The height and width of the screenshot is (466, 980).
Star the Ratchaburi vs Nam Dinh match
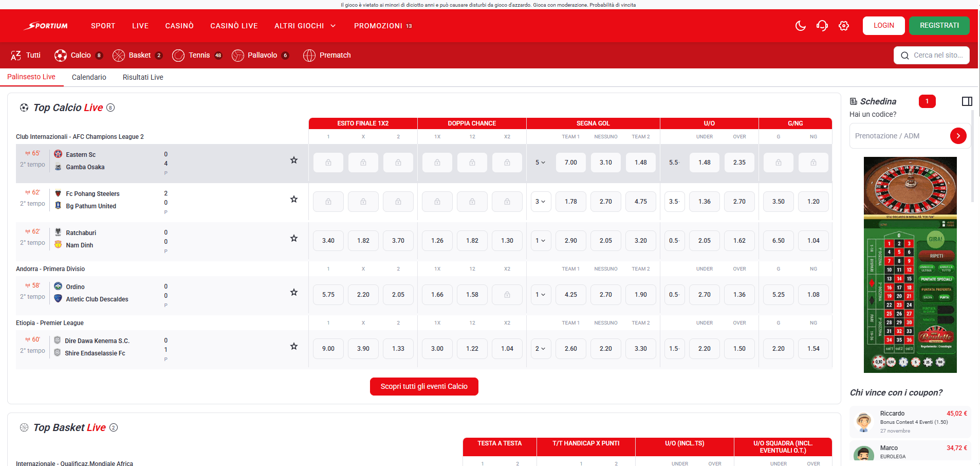[294, 238]
